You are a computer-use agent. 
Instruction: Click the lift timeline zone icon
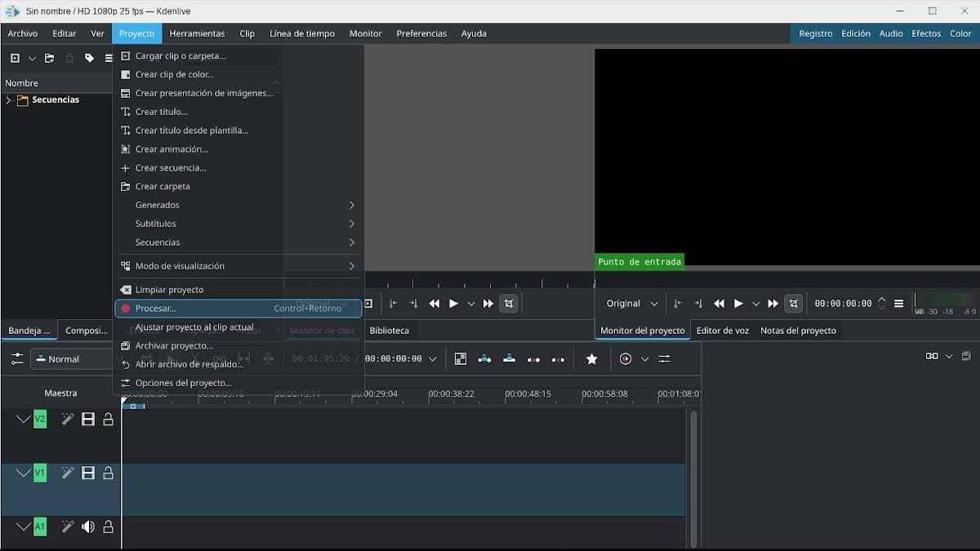click(x=559, y=359)
